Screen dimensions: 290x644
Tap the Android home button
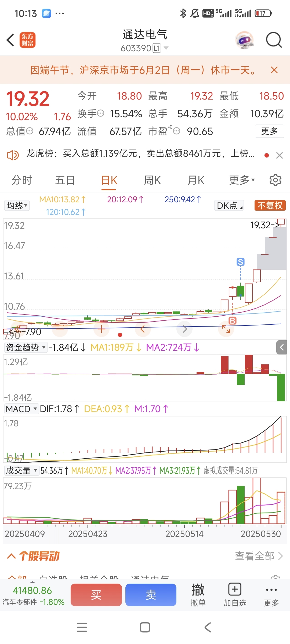145,627
